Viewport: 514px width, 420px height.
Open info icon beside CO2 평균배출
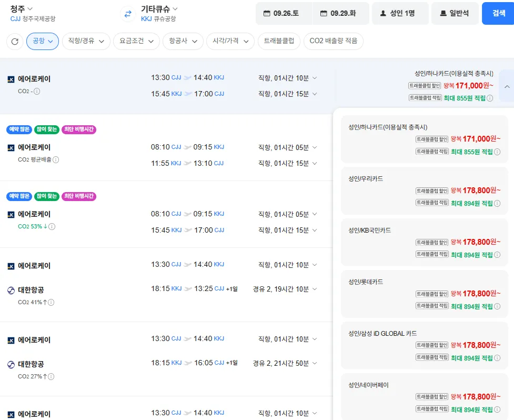pyautogui.click(x=56, y=159)
